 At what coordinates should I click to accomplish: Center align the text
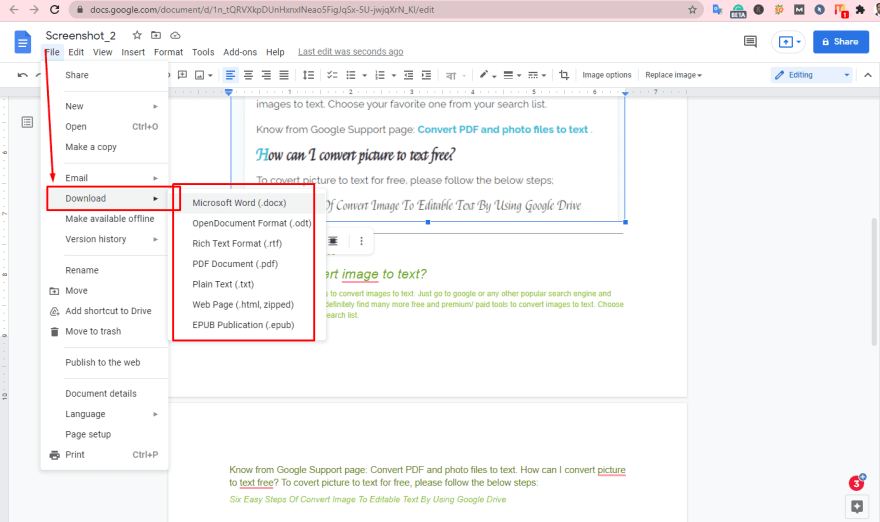(248, 75)
